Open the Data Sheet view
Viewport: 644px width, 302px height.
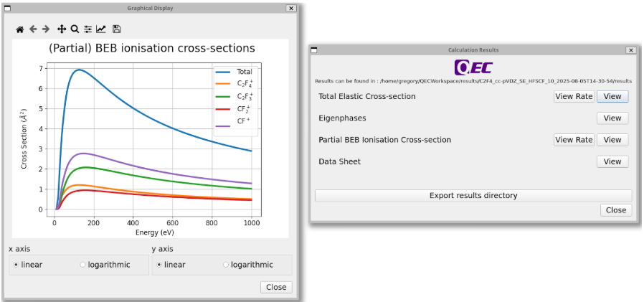tap(612, 161)
